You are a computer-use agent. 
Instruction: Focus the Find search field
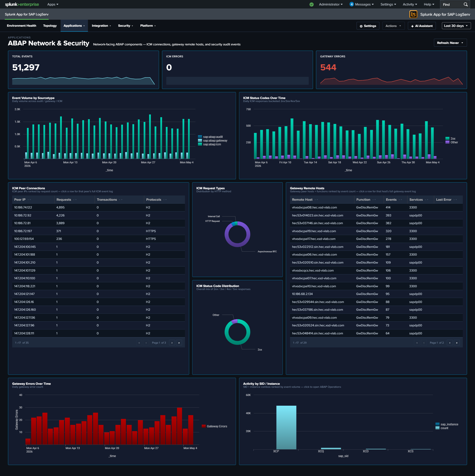pos(452,4)
